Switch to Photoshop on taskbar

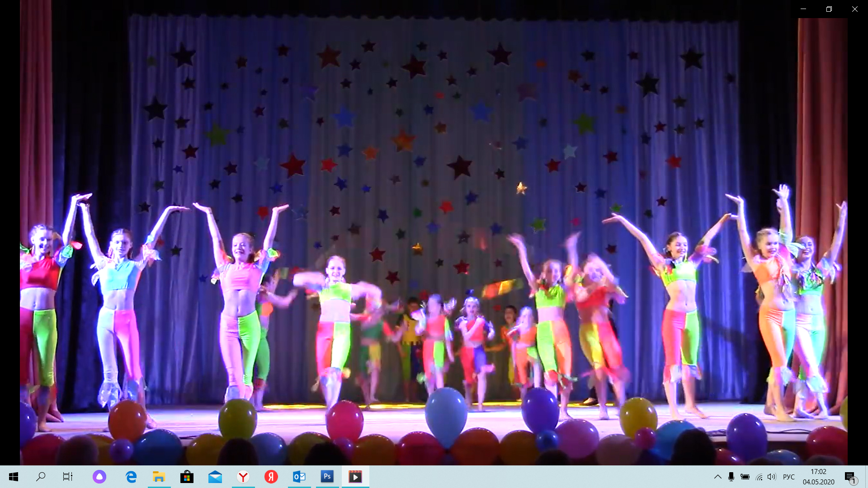(327, 477)
